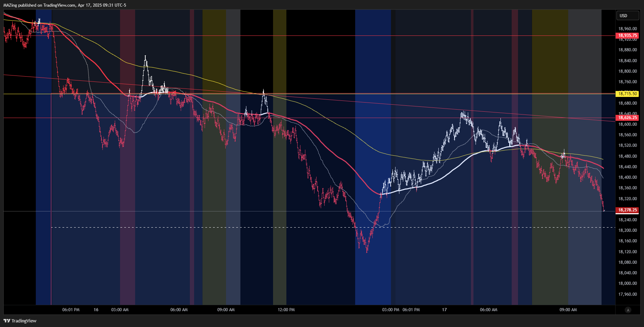Select the yellow 18,715.50 price label
This screenshot has height=327, width=644.
pos(628,94)
